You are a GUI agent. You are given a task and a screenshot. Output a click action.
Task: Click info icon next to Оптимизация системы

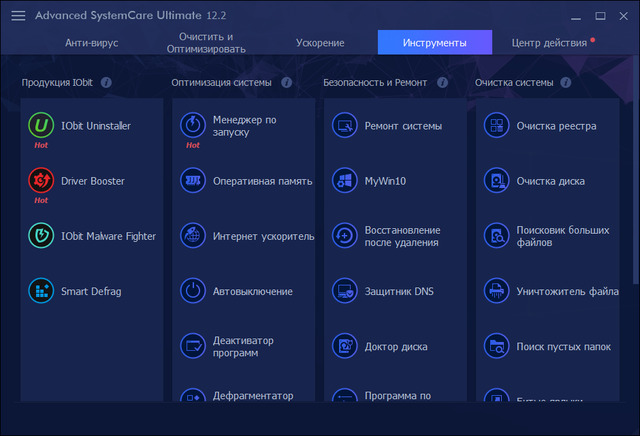[x=287, y=82]
